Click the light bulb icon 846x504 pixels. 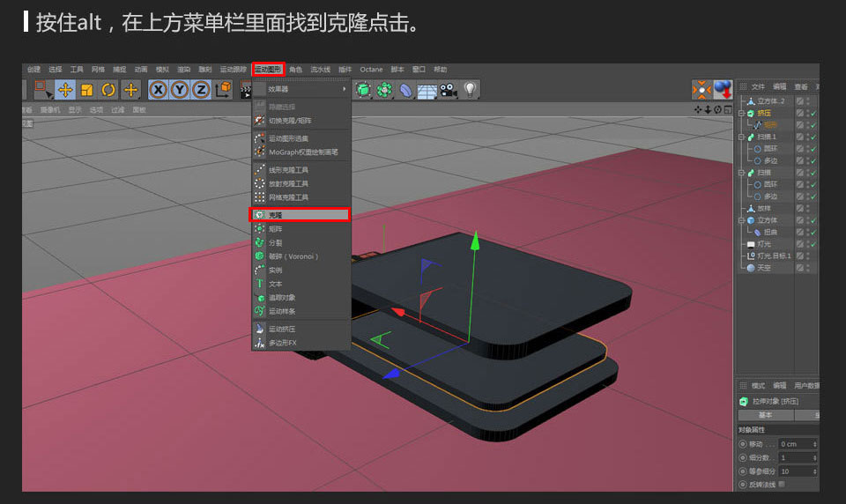[470, 90]
